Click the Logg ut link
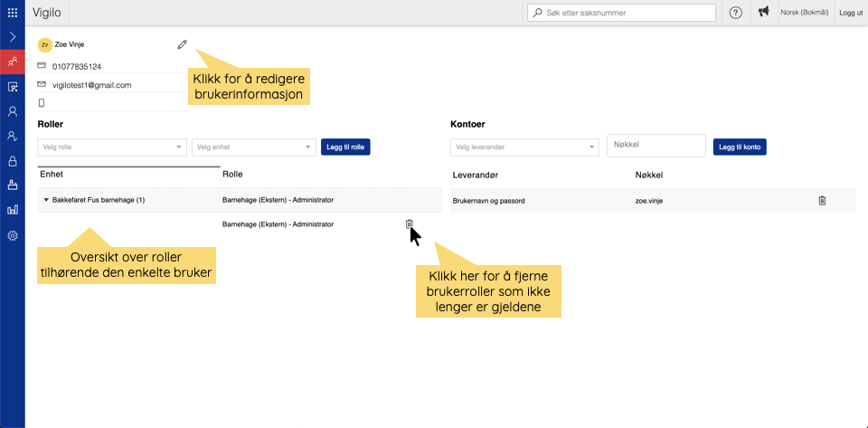 [x=851, y=13]
